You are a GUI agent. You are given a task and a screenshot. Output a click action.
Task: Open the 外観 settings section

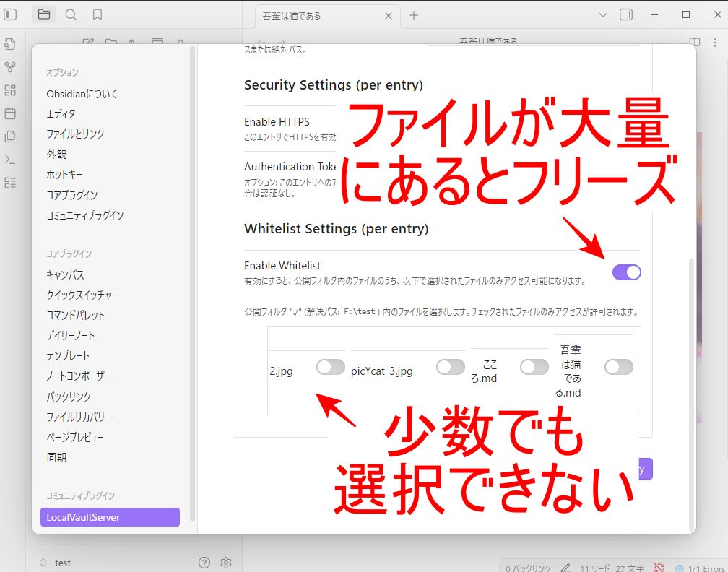point(56,154)
